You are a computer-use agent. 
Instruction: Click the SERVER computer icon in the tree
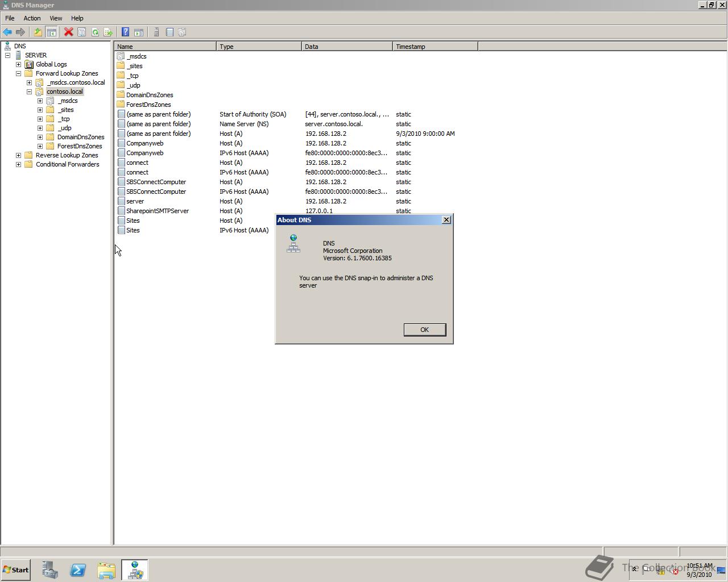point(18,55)
